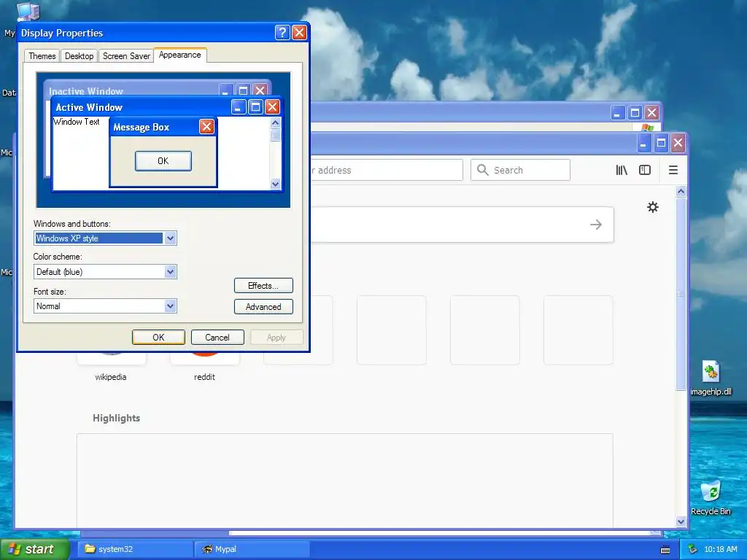Open the Mypal library icon
Screen dimensions: 747x560
pos(622,170)
